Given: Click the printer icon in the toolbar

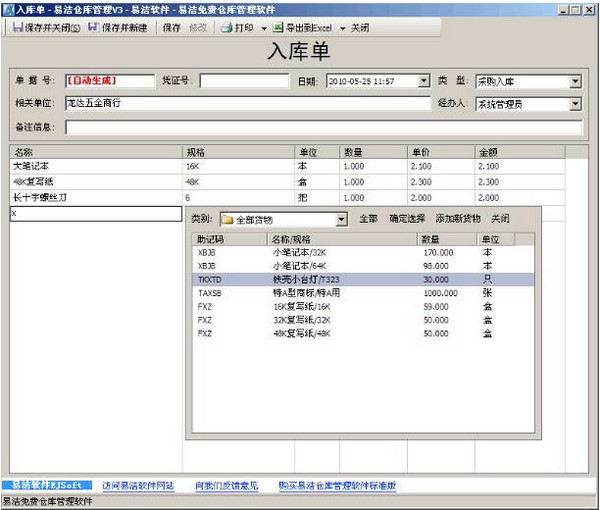Looking at the screenshot, I should pyautogui.click(x=227, y=28).
